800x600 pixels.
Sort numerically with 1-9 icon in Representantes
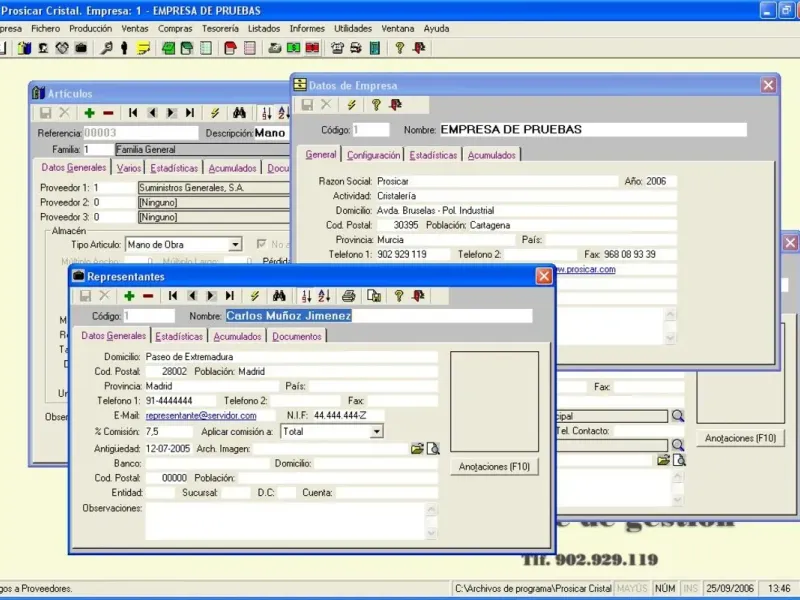[x=306, y=296]
